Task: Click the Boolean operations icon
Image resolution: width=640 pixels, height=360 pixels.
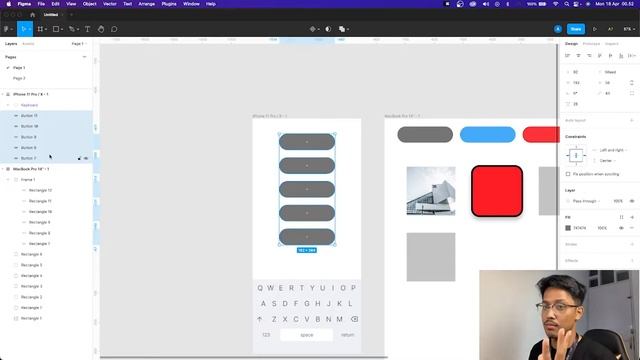Action: (x=342, y=29)
